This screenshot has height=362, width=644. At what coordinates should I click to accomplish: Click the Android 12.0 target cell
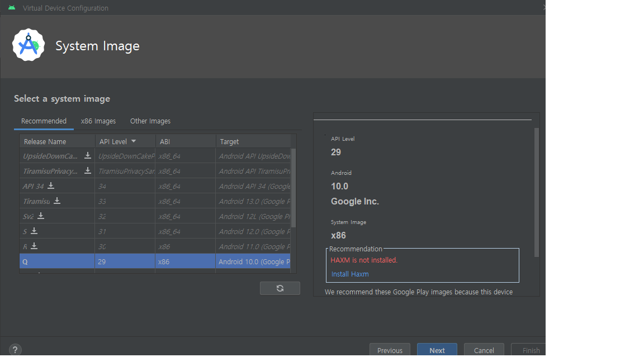click(253, 231)
